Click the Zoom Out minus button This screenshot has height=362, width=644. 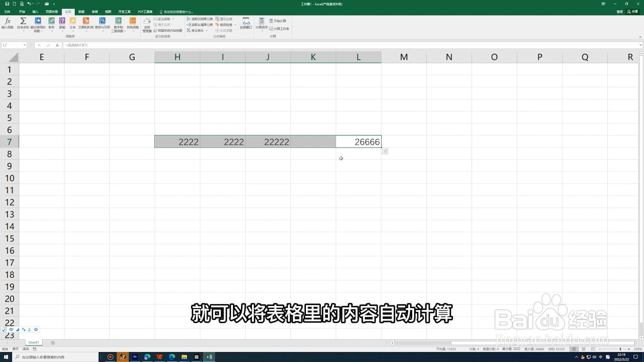[600, 349]
